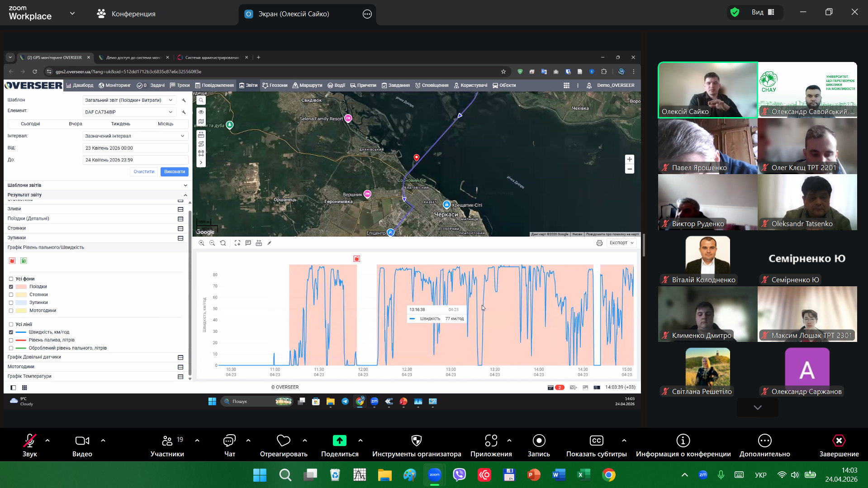Toggle the Швидкість, км/год line checkbox

11,332
